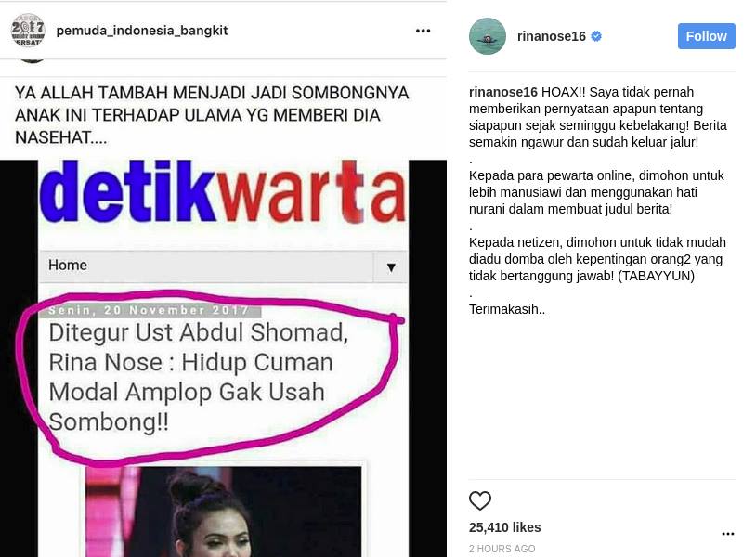756x557 pixels.
Task: Open the options dots next to pemuda_indonesia_bangkit
Action: [423, 31]
